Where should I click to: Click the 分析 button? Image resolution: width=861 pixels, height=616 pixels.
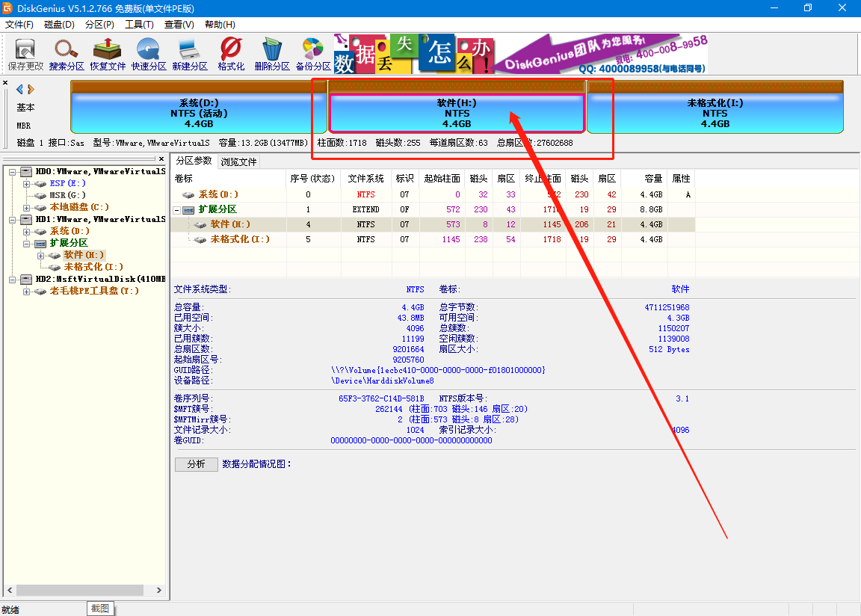(x=196, y=464)
